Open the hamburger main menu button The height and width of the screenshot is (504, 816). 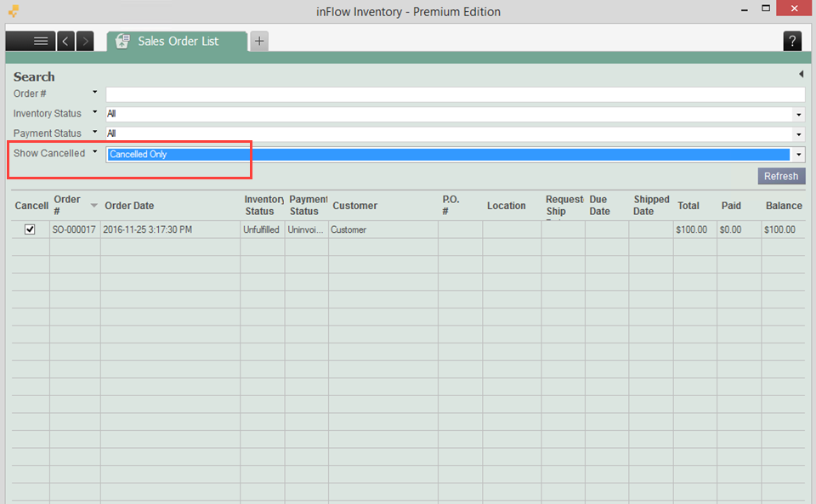pos(31,41)
